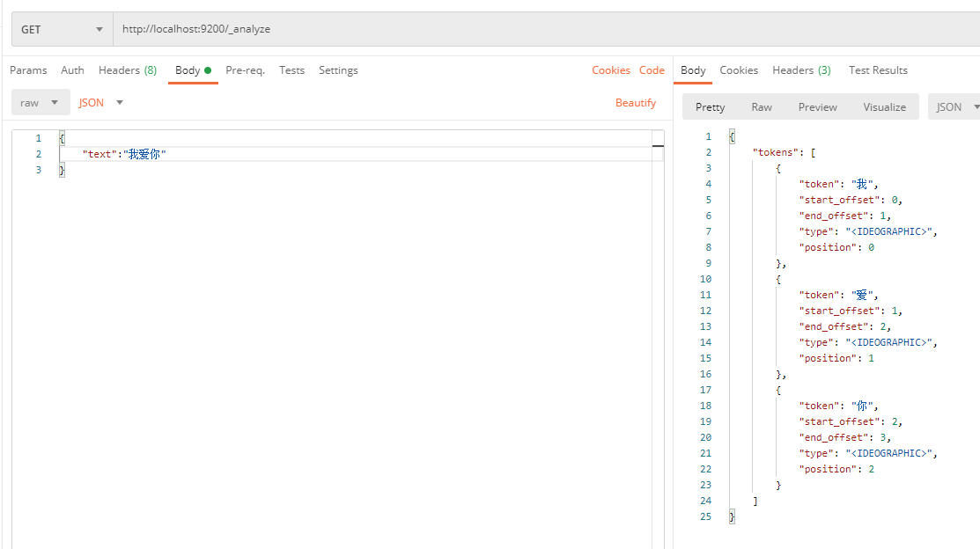Select the request Body tab
This screenshot has height=549, width=980.
(x=193, y=70)
